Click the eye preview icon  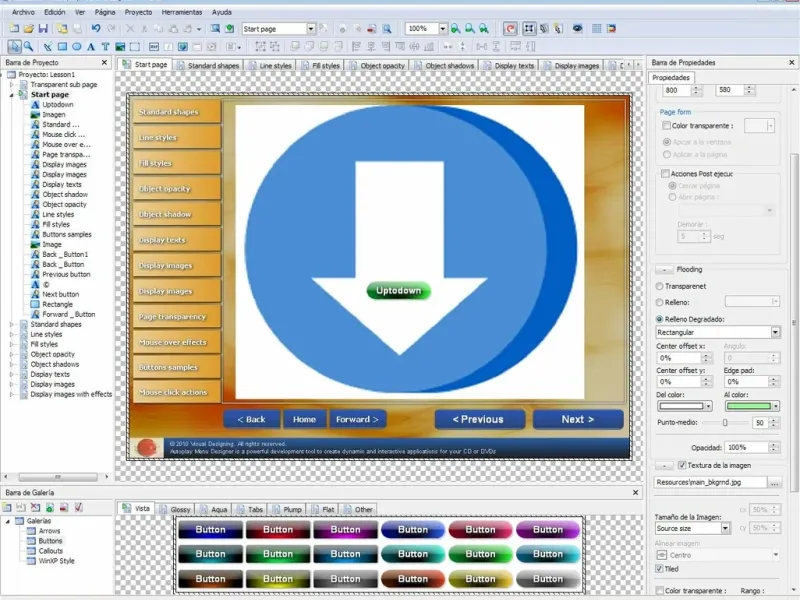click(578, 29)
